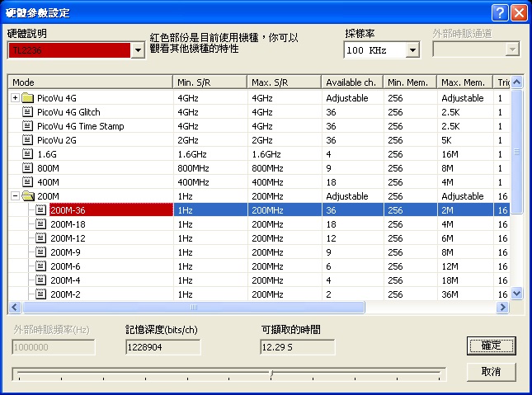
Task: Open the TL2236 hardware model dropdown
Action: coord(138,50)
